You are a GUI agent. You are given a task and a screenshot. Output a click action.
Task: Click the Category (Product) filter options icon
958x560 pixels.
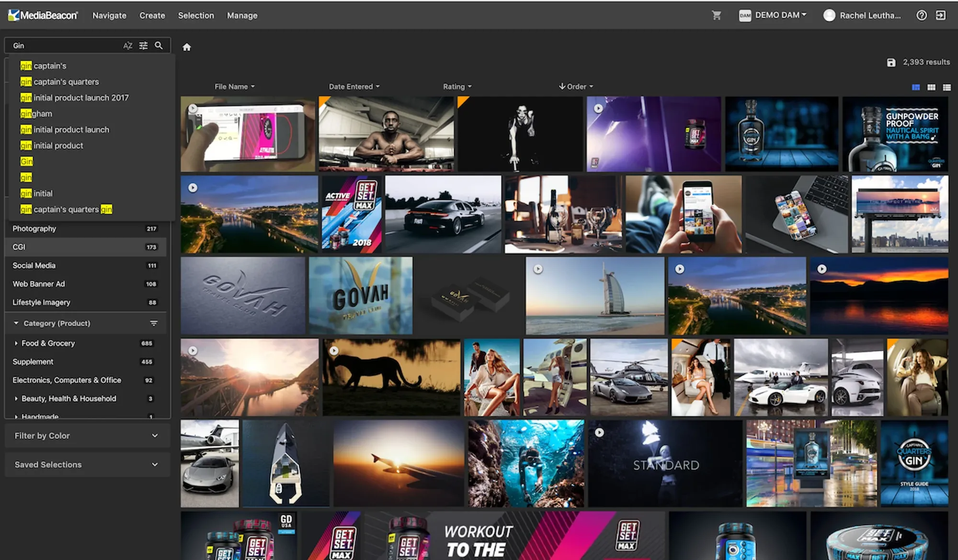(x=154, y=323)
